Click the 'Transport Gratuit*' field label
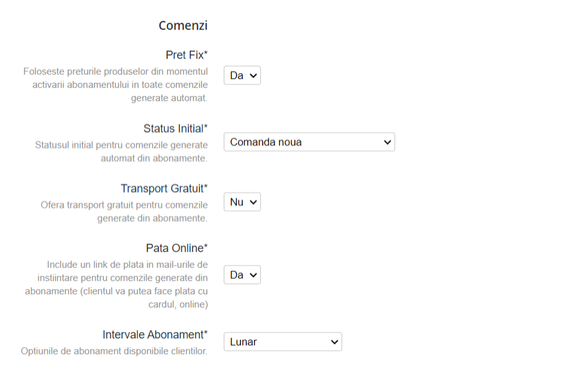The width and height of the screenshot is (588, 371). pos(164,189)
